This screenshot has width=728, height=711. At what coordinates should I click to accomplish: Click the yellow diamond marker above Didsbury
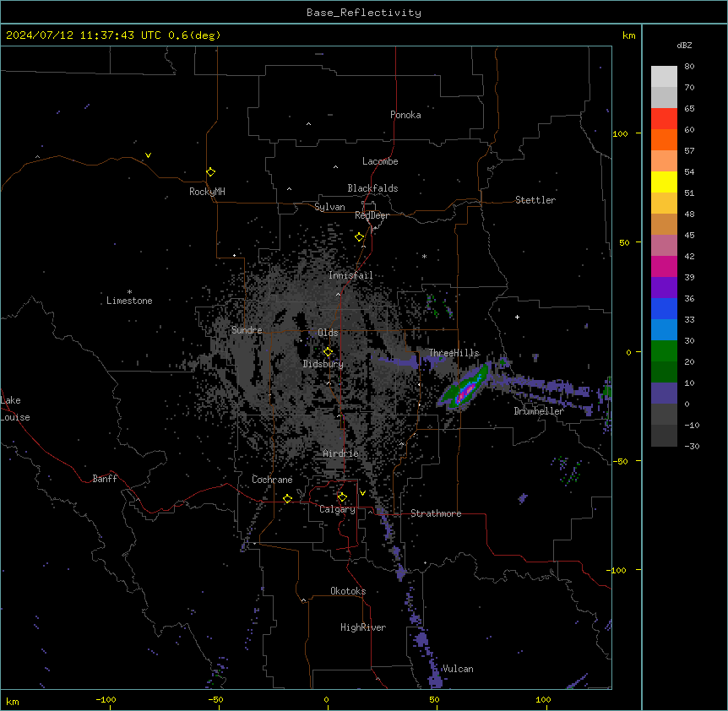[x=328, y=351]
